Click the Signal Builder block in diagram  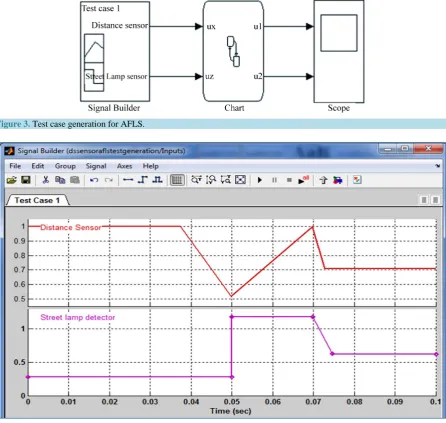coord(115,51)
